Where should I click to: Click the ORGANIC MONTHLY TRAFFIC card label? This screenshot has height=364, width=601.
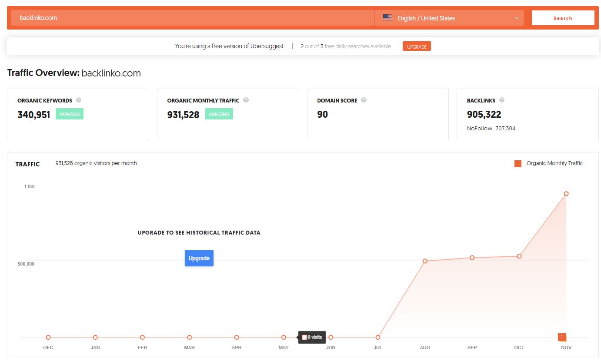point(203,100)
